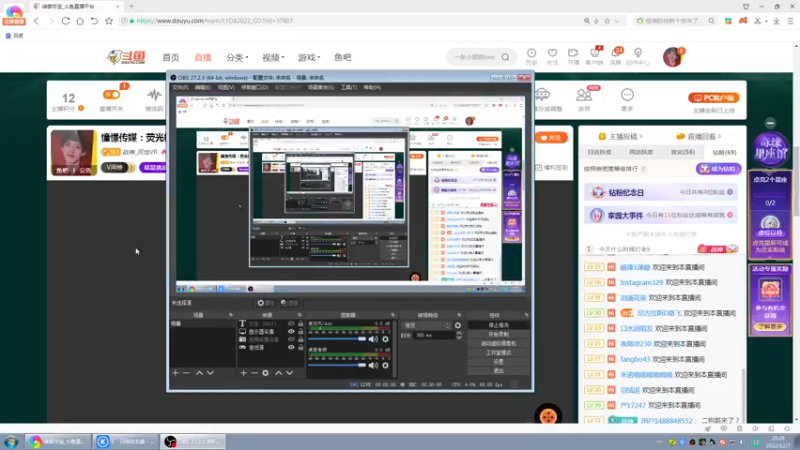Open the history clock icon
This screenshot has width=800, height=450.
(532, 53)
